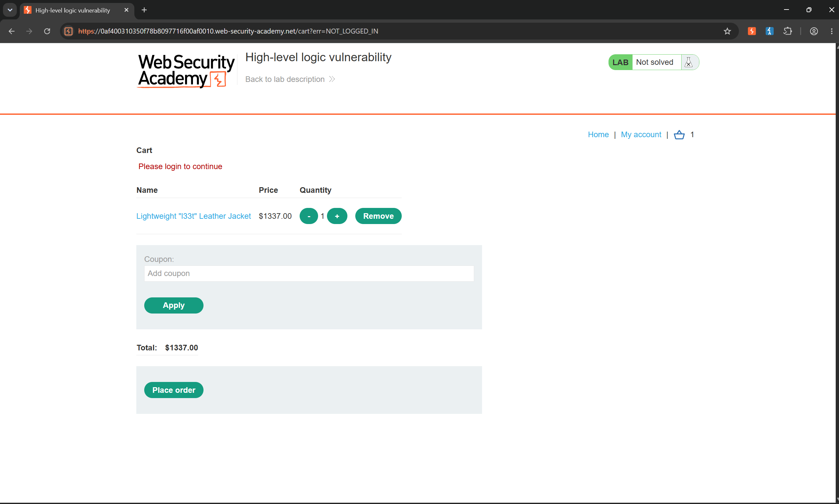Open the Chrome profile icon

click(814, 31)
